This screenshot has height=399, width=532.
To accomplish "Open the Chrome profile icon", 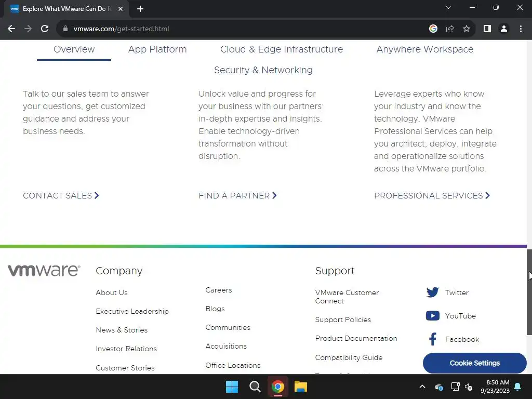I will 504,29.
